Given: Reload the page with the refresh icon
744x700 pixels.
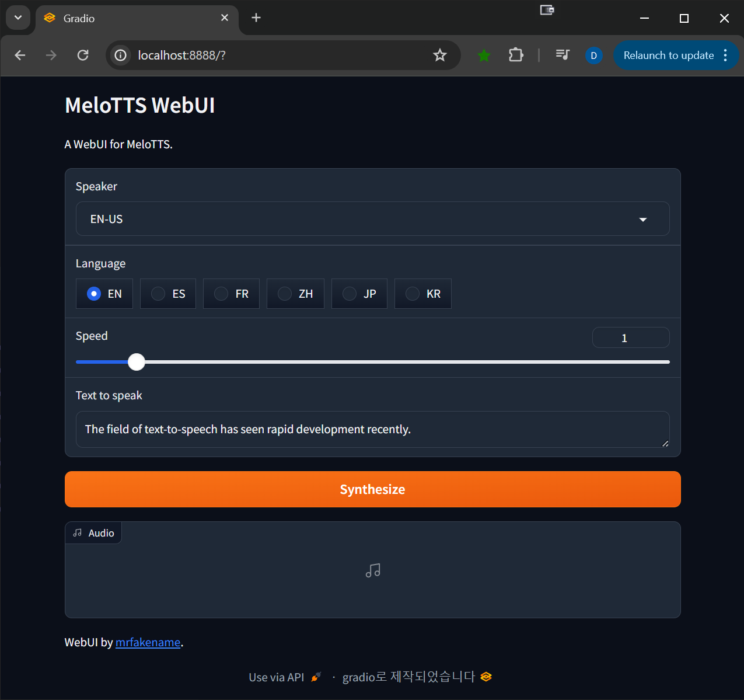Looking at the screenshot, I should (x=83, y=55).
